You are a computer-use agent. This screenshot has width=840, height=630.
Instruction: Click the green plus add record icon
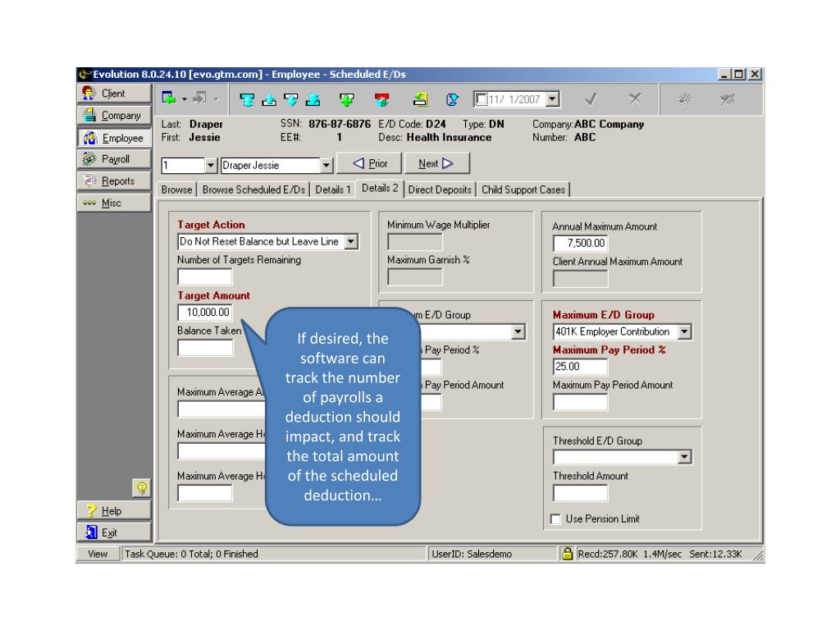tap(347, 99)
